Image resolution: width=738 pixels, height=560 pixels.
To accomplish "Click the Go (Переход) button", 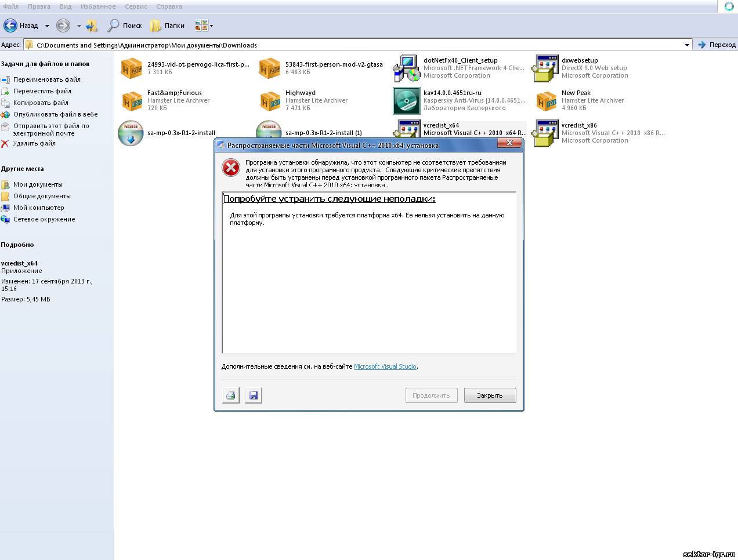I will [x=717, y=45].
